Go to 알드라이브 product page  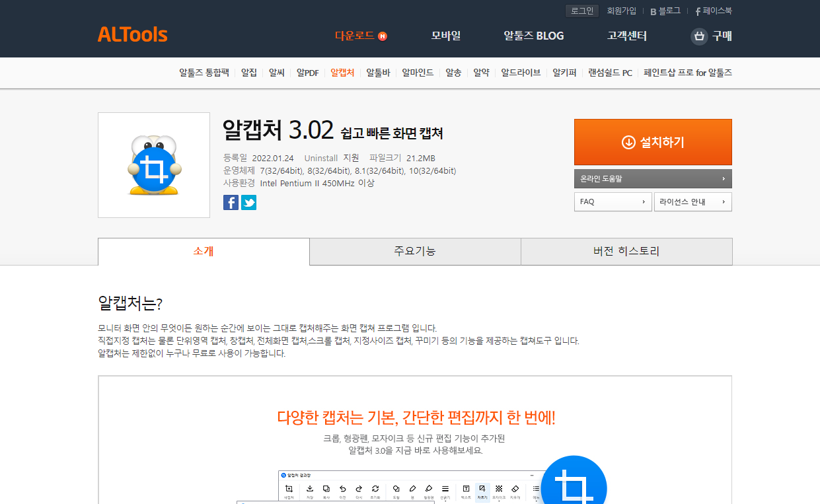click(x=521, y=73)
